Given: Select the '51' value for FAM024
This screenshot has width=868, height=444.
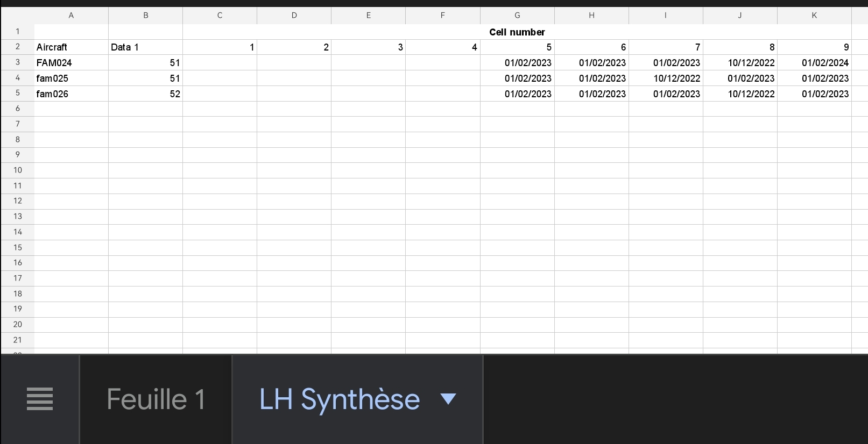Looking at the screenshot, I should (145, 63).
